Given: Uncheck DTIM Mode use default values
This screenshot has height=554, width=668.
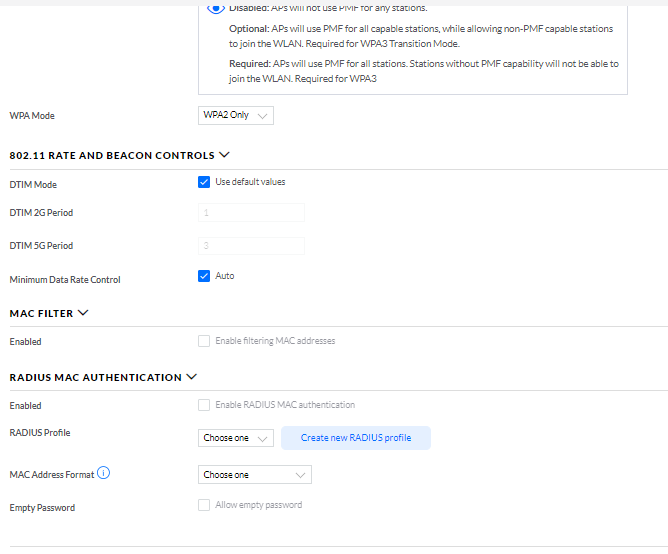Looking at the screenshot, I should tap(204, 182).
